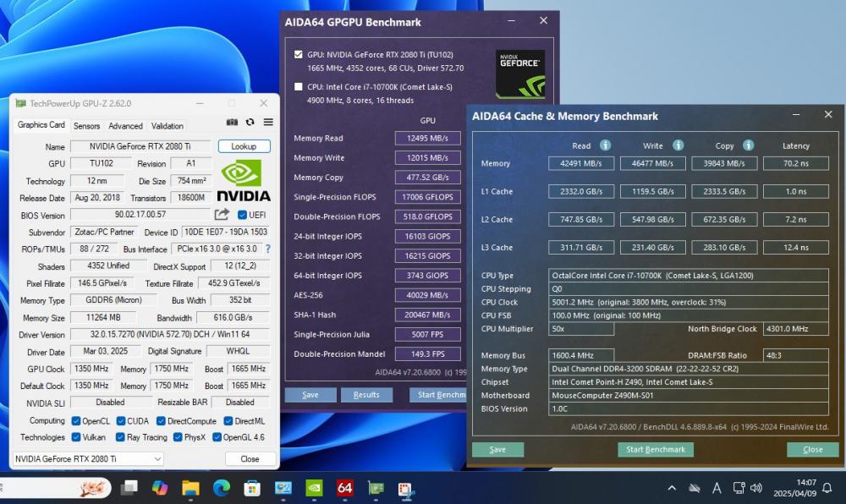Click Start Benchmark in the GPGPU window
846x504 pixels.
(438, 395)
